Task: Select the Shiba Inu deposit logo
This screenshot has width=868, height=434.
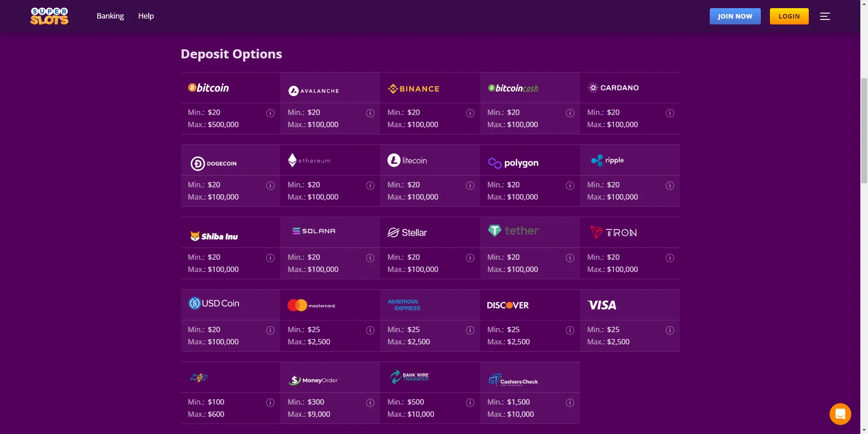Action: pyautogui.click(x=214, y=236)
